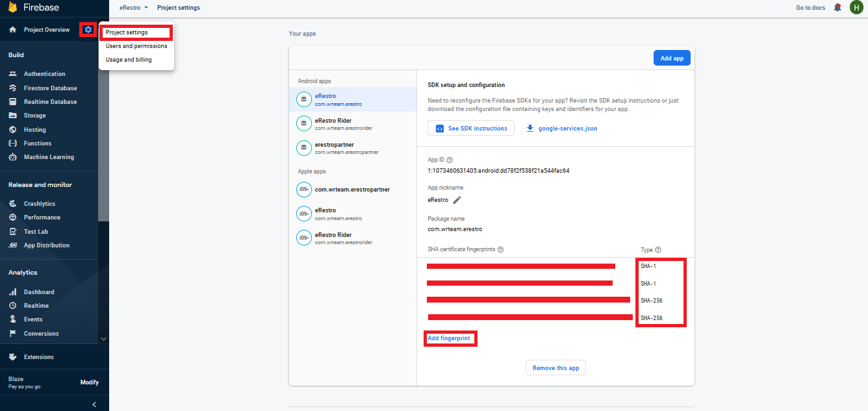The width and height of the screenshot is (868, 411).
Task: Click the help icon next to Type
Action: pos(658,250)
